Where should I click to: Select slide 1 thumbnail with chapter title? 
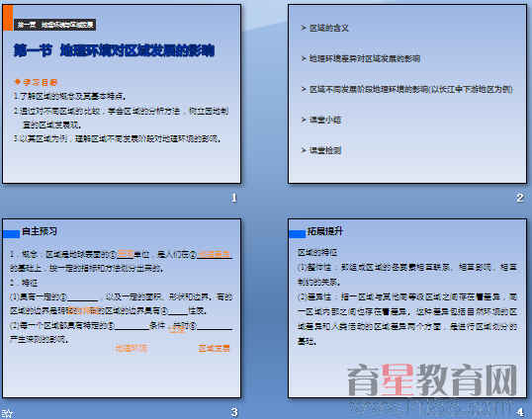tap(122, 94)
